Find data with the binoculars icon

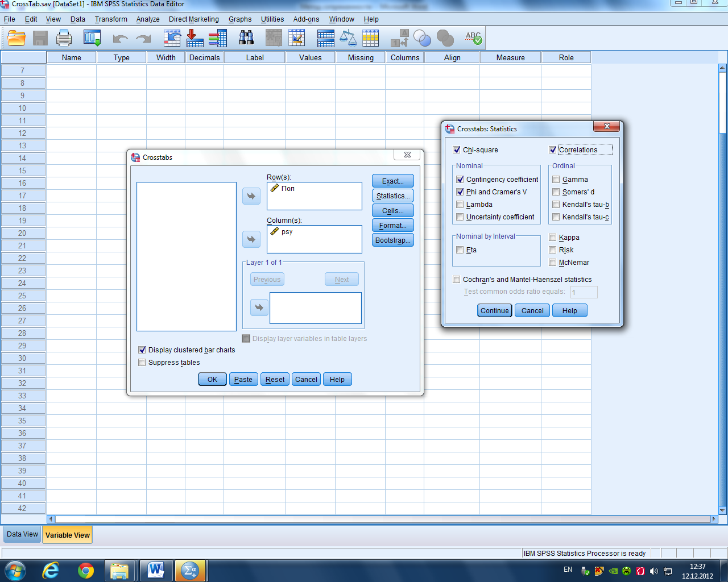coord(246,38)
